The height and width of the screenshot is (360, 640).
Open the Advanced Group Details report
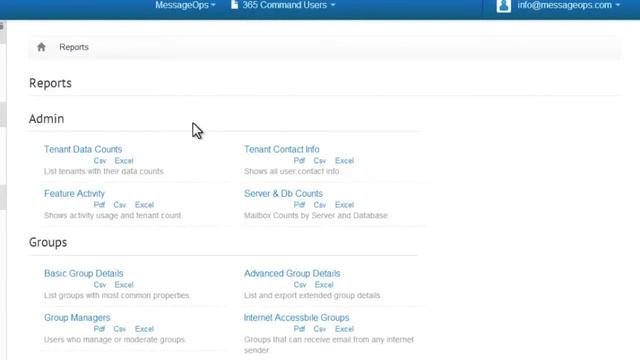(292, 273)
